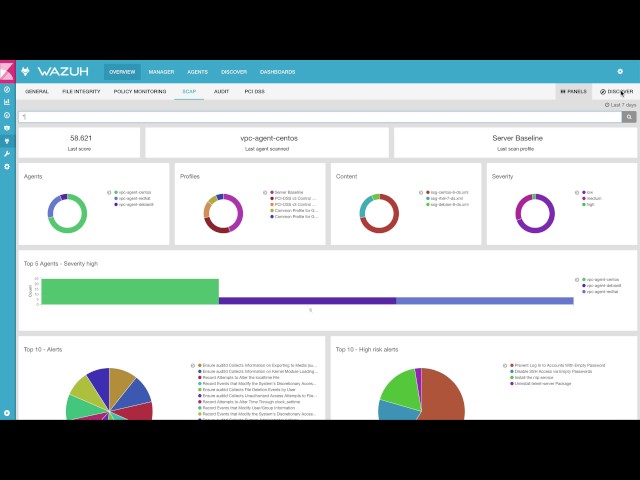
Task: Toggle Disable SSH Access via Empty Passwords legend item
Action: tap(551, 371)
